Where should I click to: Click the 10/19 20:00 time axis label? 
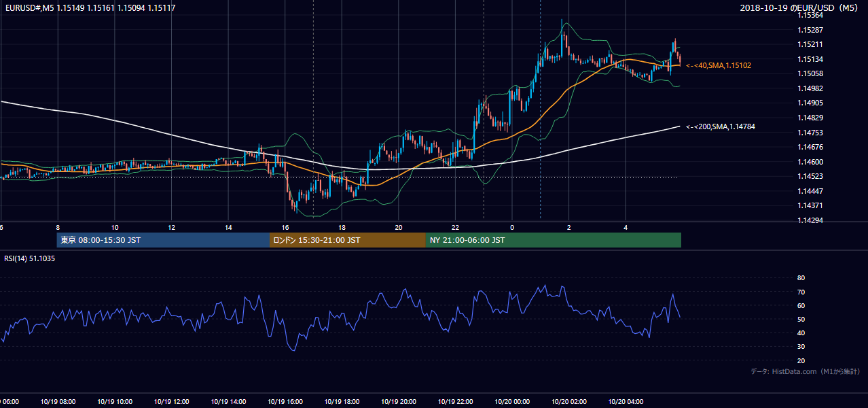[x=399, y=402]
